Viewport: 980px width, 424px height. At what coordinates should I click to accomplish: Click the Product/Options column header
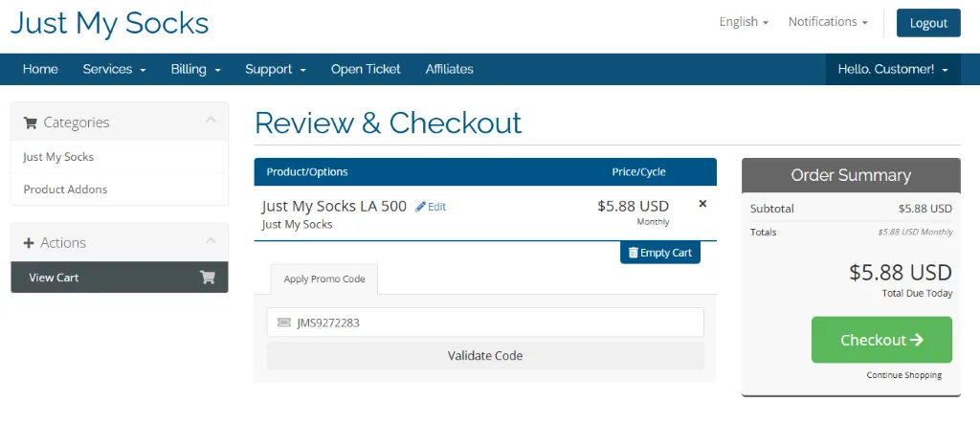click(307, 172)
